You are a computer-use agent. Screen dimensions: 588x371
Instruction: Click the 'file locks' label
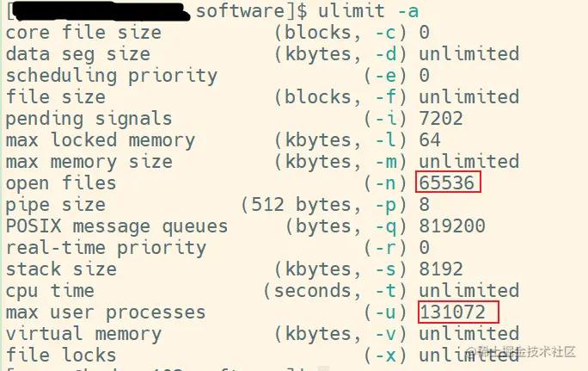pos(61,356)
